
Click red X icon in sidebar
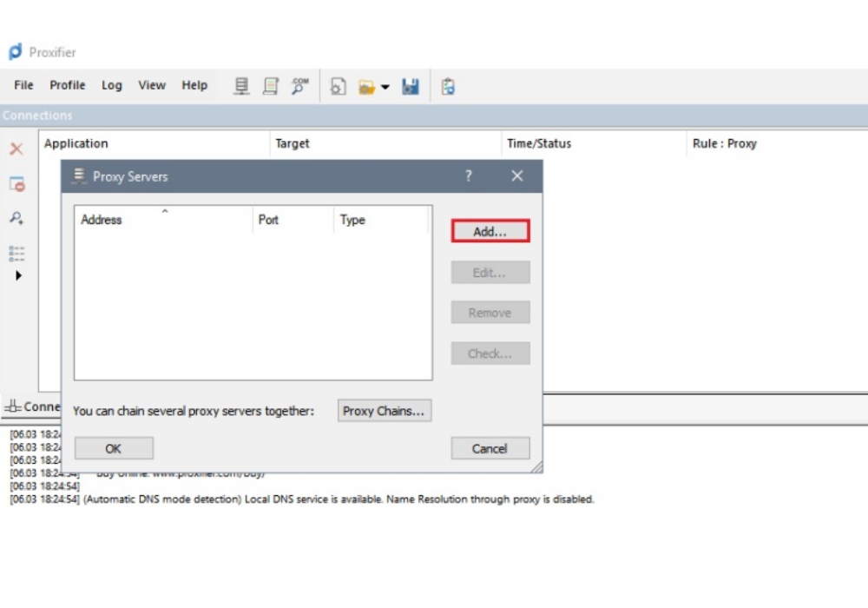16,149
